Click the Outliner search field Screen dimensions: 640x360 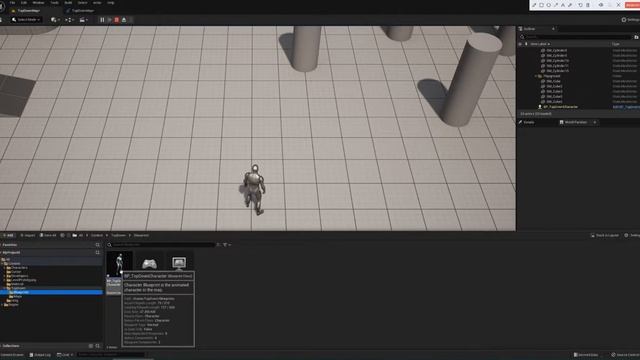(576, 37)
